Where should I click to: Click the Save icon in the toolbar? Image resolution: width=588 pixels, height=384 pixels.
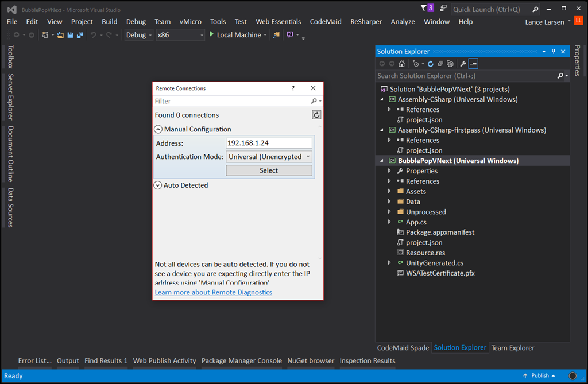click(x=70, y=35)
